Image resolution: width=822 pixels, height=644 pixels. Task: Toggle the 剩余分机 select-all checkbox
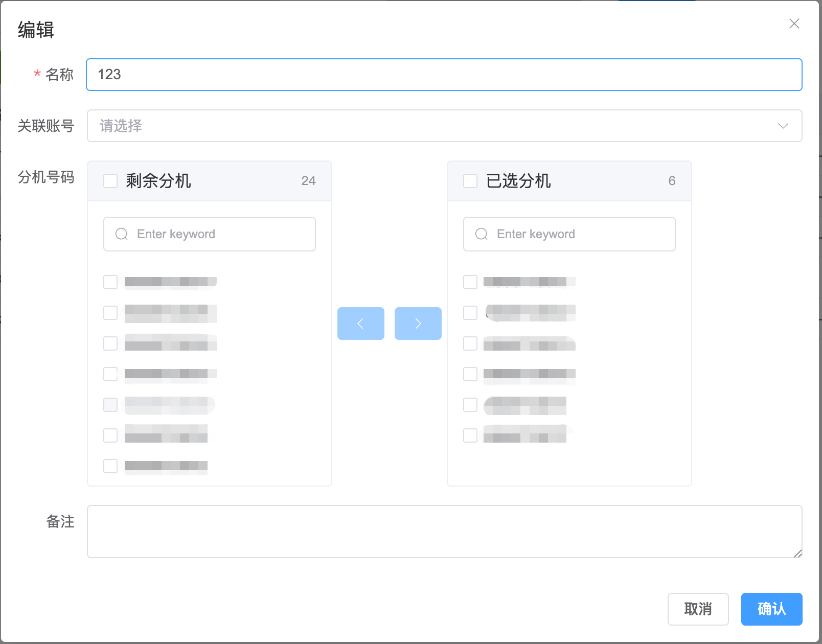[x=110, y=181]
